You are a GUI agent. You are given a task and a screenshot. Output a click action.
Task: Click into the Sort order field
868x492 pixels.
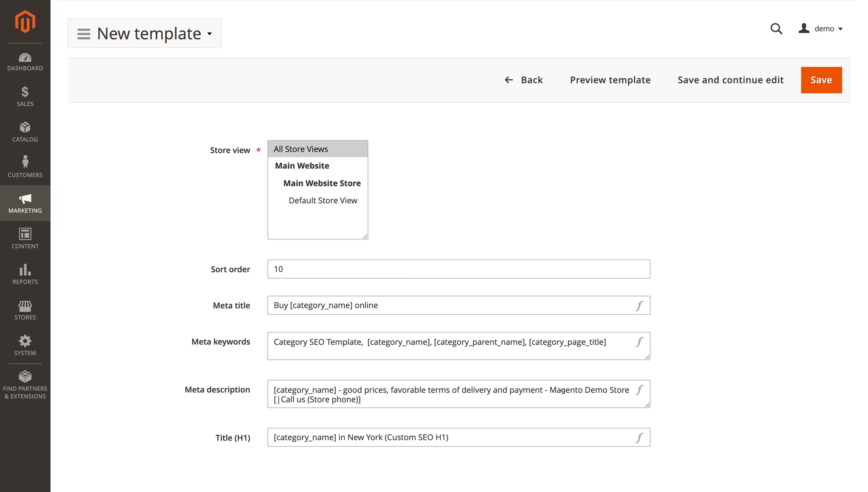(458, 269)
